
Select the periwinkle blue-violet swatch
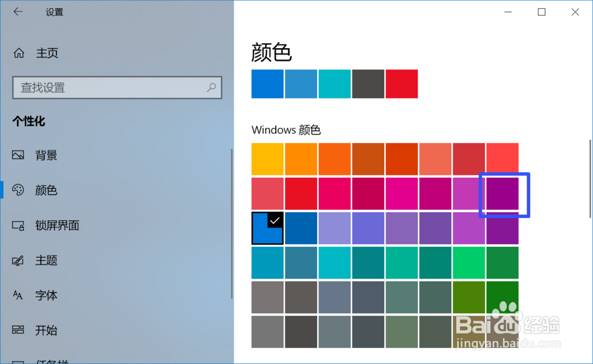(x=368, y=228)
